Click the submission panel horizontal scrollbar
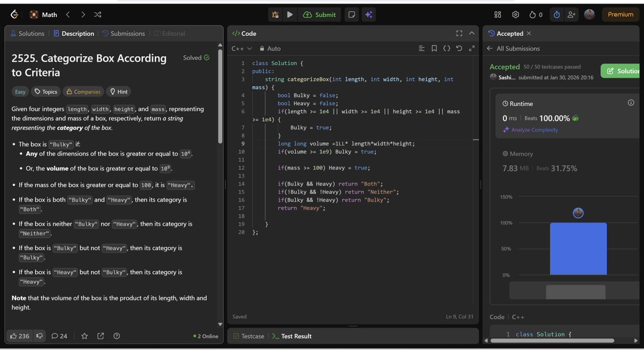This screenshot has height=350, width=644. (552, 340)
